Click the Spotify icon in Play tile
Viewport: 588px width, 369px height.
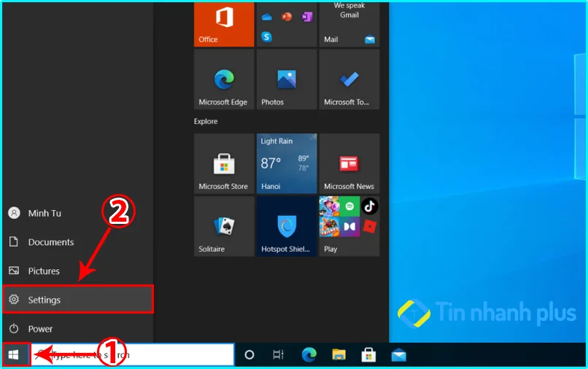click(349, 206)
